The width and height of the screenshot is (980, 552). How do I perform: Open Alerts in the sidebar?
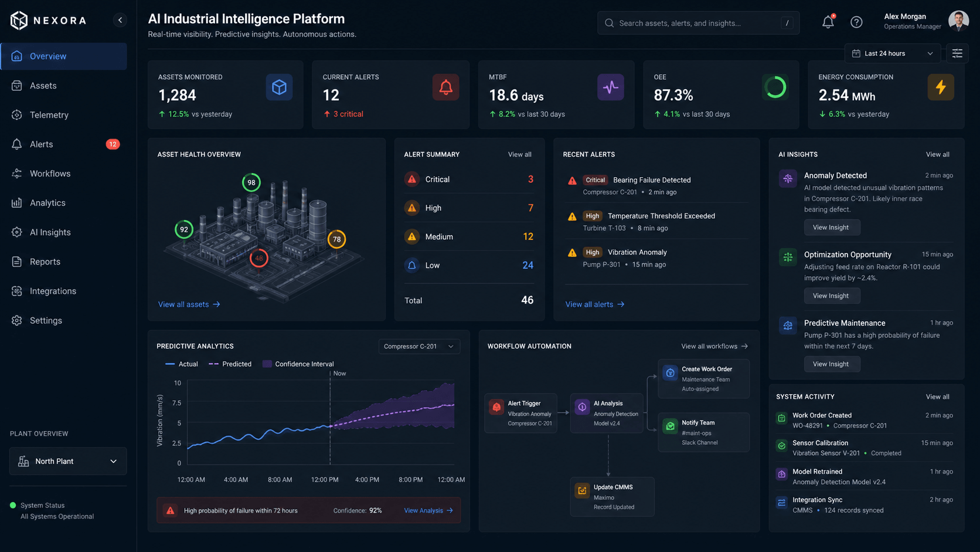tap(64, 144)
